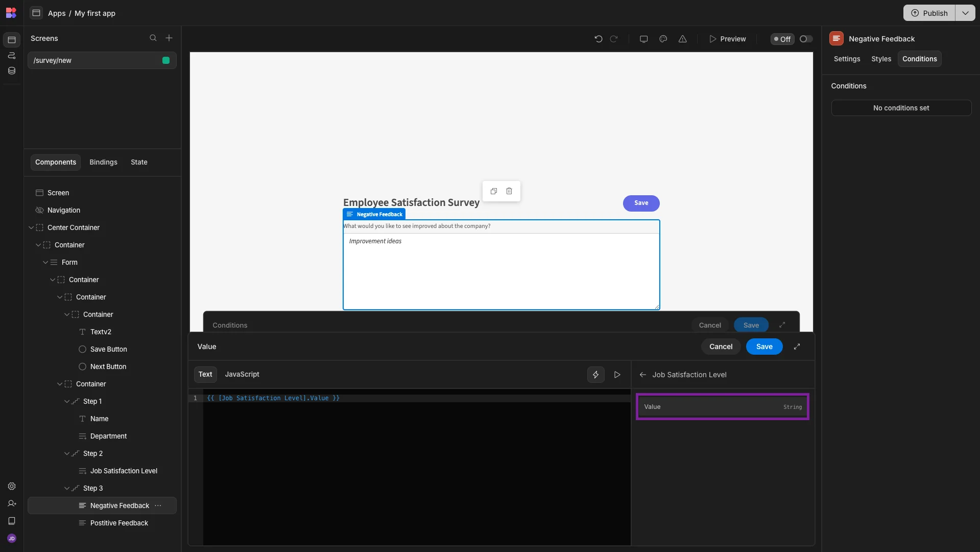Image resolution: width=980 pixels, height=552 pixels.
Task: Open the Publish dropdown arrow
Action: 965,13
